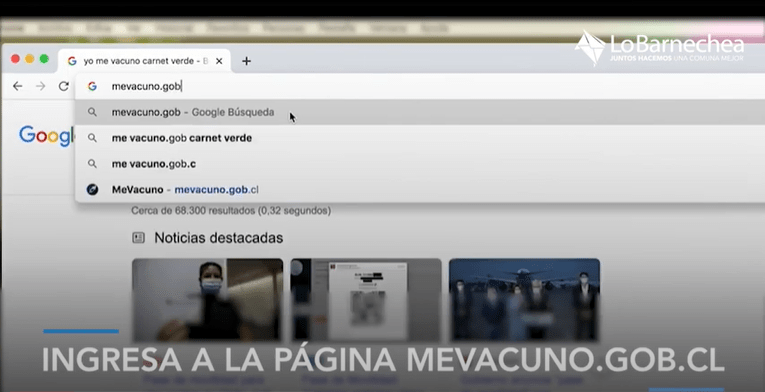This screenshot has width=765, height=392.
Task: Click the browser back arrow
Action: point(18,86)
